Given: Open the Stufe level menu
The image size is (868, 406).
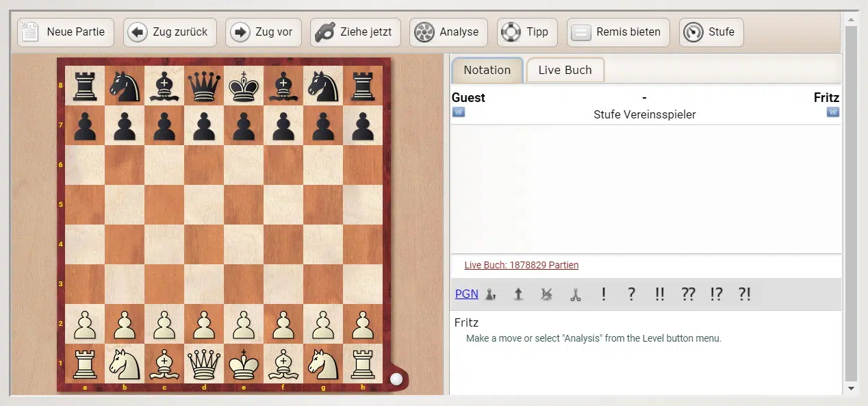Looking at the screenshot, I should 711,32.
